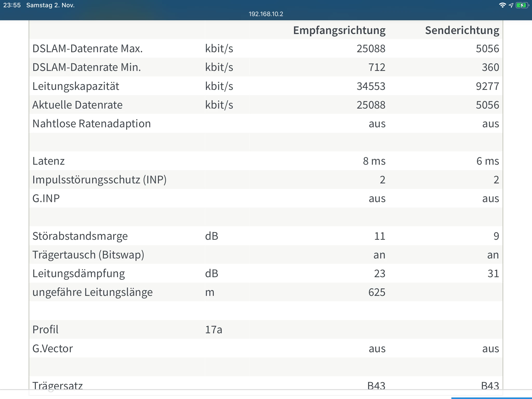Click the Leitungsdämpfung row label
The height and width of the screenshot is (399, 532).
(78, 274)
